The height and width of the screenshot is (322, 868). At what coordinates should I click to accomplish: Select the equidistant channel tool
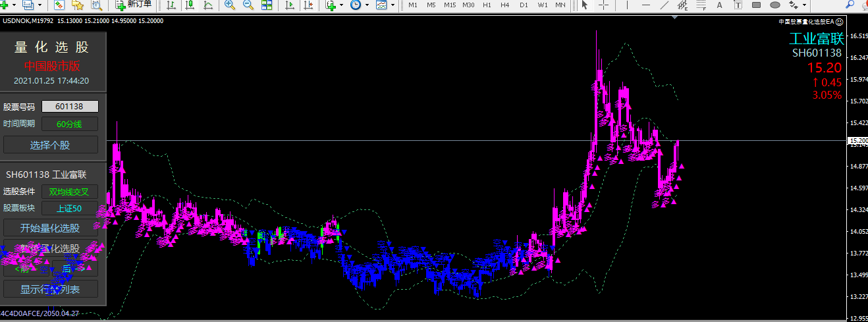(x=682, y=5)
